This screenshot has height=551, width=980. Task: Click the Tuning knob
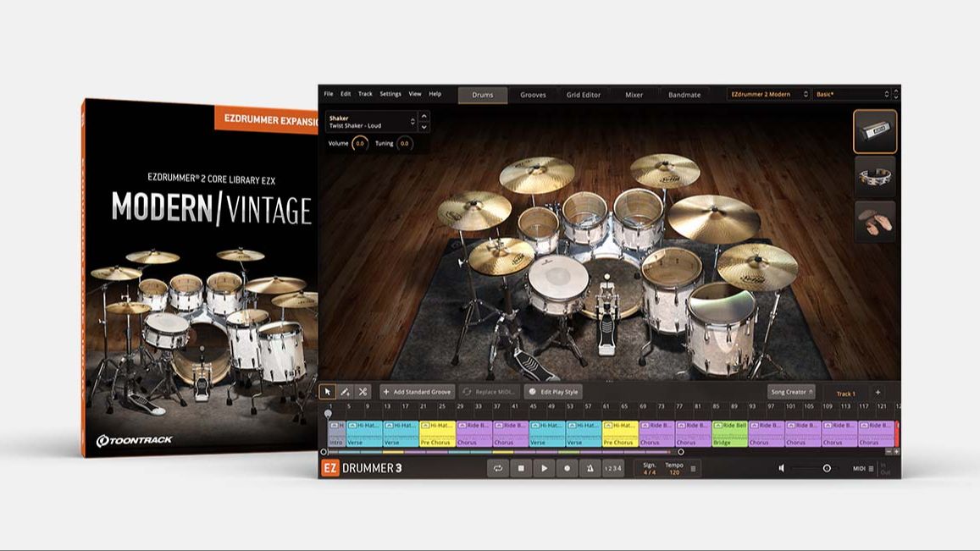pyautogui.click(x=405, y=144)
